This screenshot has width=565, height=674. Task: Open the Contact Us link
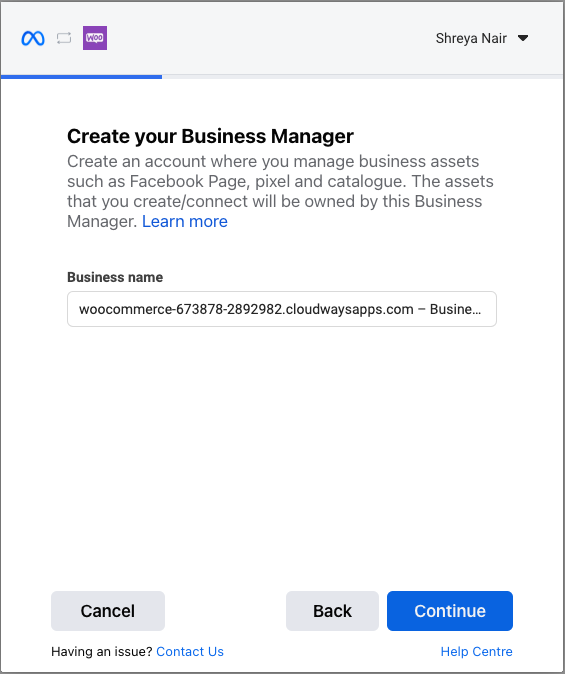tap(190, 652)
